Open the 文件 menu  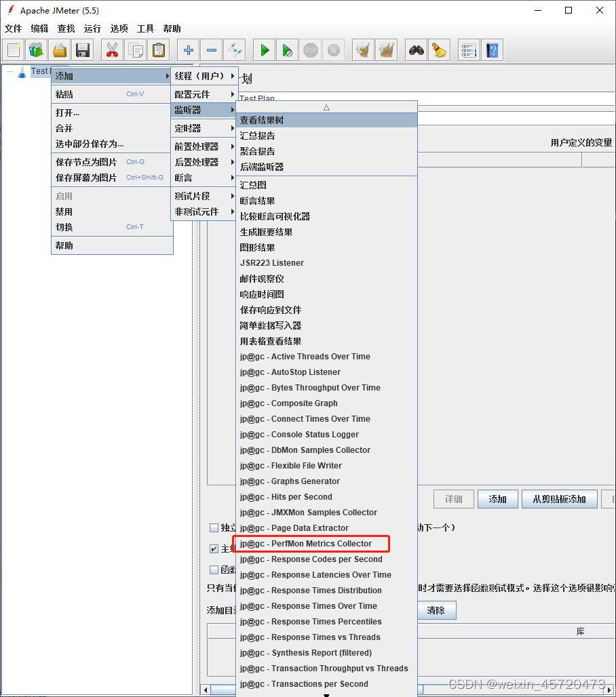point(13,28)
